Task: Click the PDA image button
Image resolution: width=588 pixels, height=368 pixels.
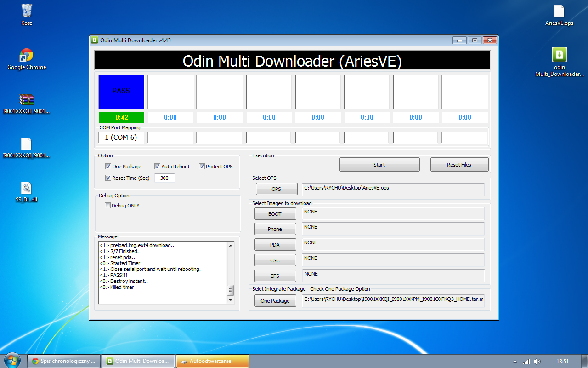Action: click(x=275, y=245)
